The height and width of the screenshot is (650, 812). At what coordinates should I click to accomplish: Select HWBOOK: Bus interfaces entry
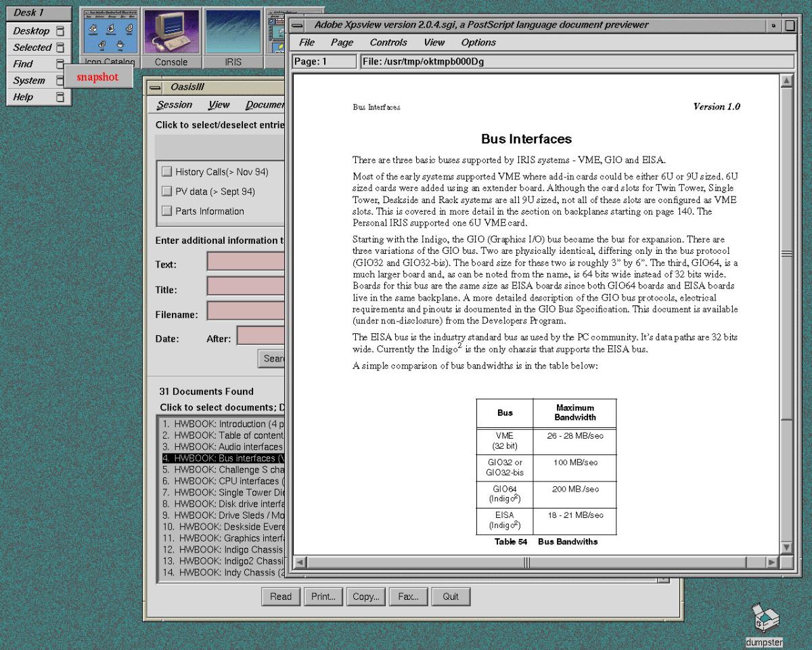[x=223, y=458]
